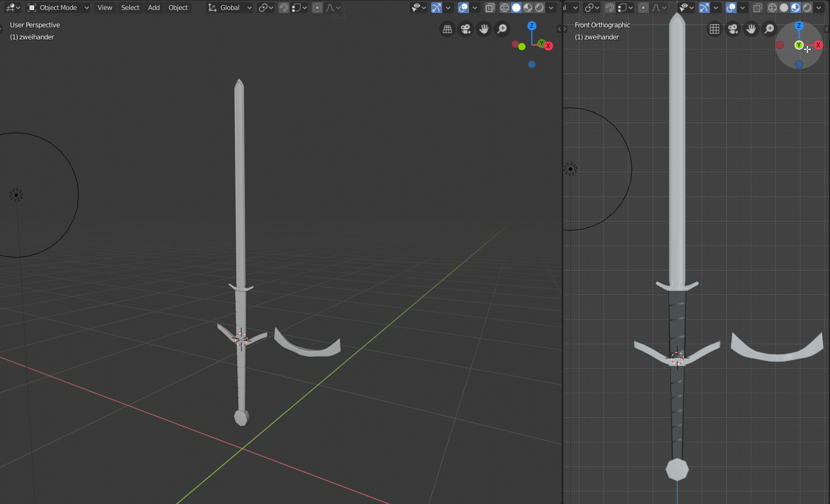The width and height of the screenshot is (830, 504).
Task: Toggle X-ray in left viewport header
Action: pyautogui.click(x=490, y=8)
